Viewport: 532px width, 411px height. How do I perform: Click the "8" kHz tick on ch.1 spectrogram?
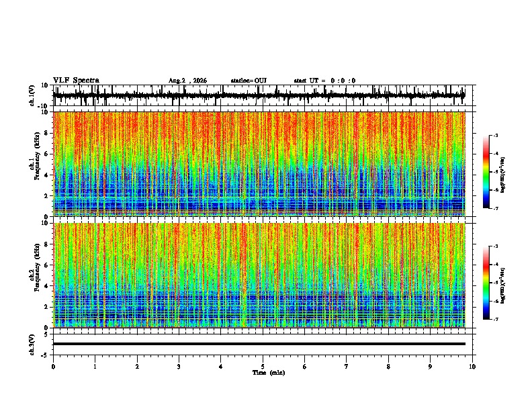click(46, 133)
